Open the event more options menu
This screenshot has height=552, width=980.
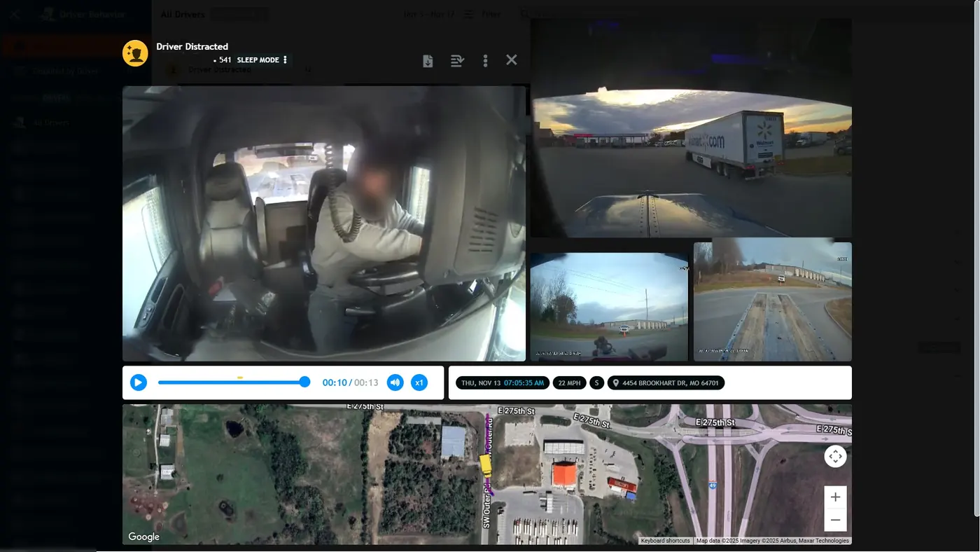pyautogui.click(x=485, y=61)
